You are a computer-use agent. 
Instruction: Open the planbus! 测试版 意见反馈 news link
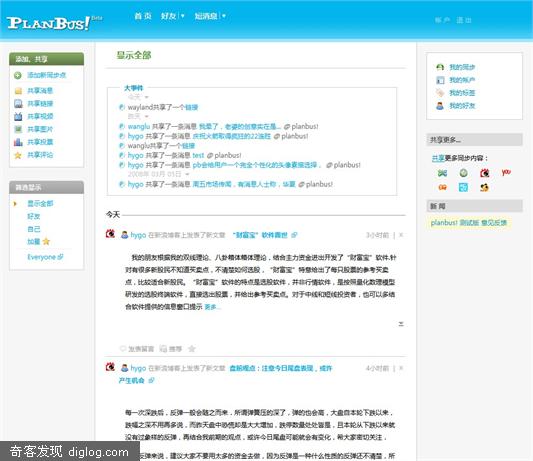pyautogui.click(x=469, y=223)
